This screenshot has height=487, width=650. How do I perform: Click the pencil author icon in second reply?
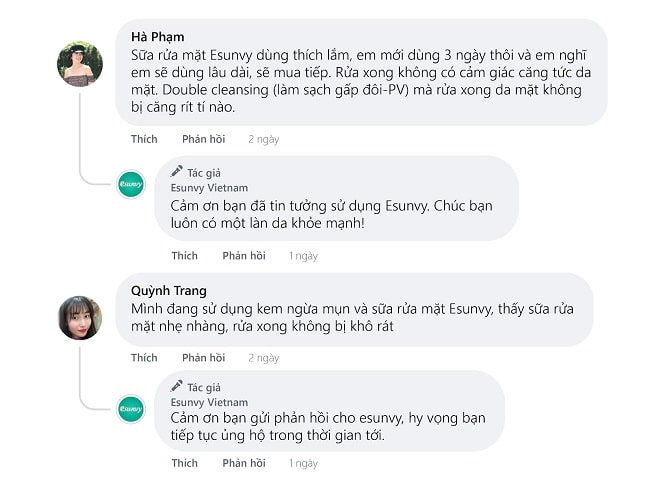(177, 386)
